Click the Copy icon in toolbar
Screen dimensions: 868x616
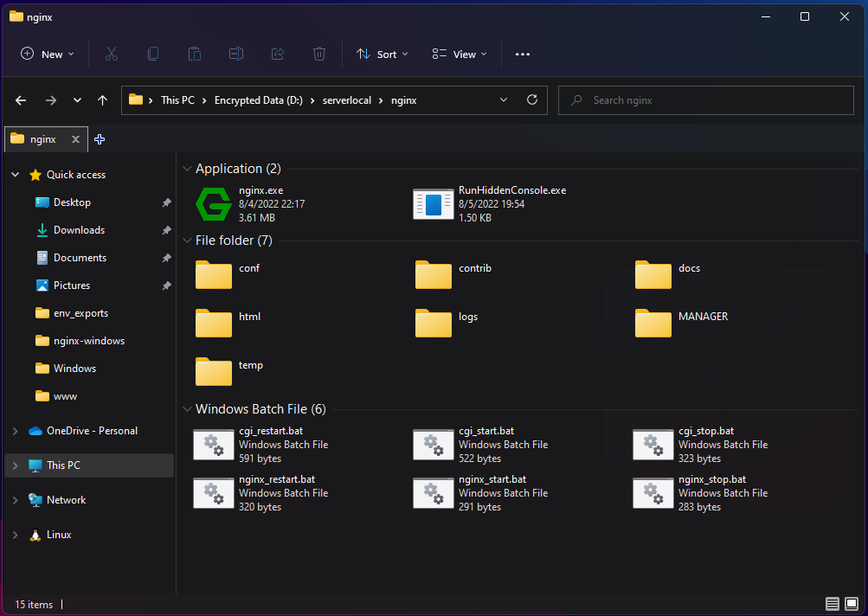click(153, 54)
